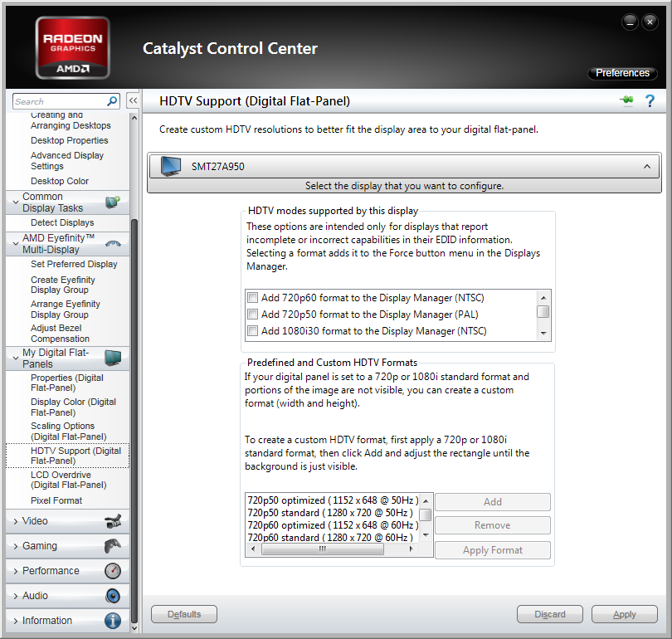
Task: Click the SMT27A950 monitor icon
Action: point(171,166)
